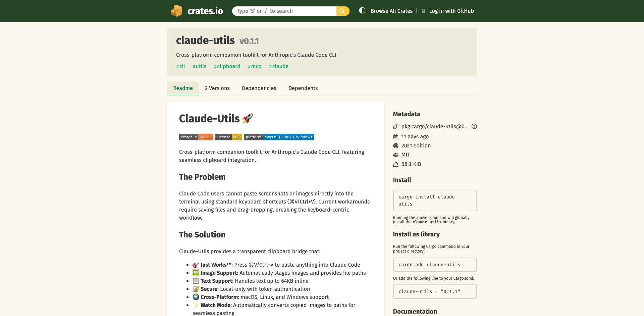
Task: Click the crates.io v0.1.1 badge
Action: (x=196, y=137)
